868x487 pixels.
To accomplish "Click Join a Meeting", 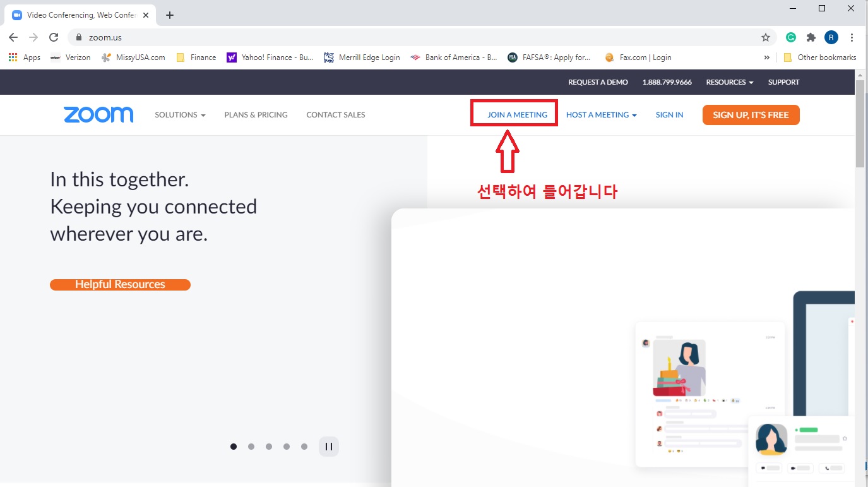I will pyautogui.click(x=517, y=115).
